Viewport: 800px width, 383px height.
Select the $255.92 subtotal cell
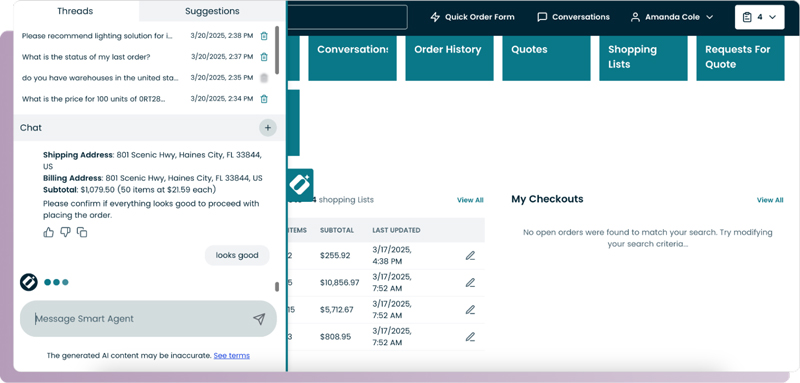coord(335,256)
